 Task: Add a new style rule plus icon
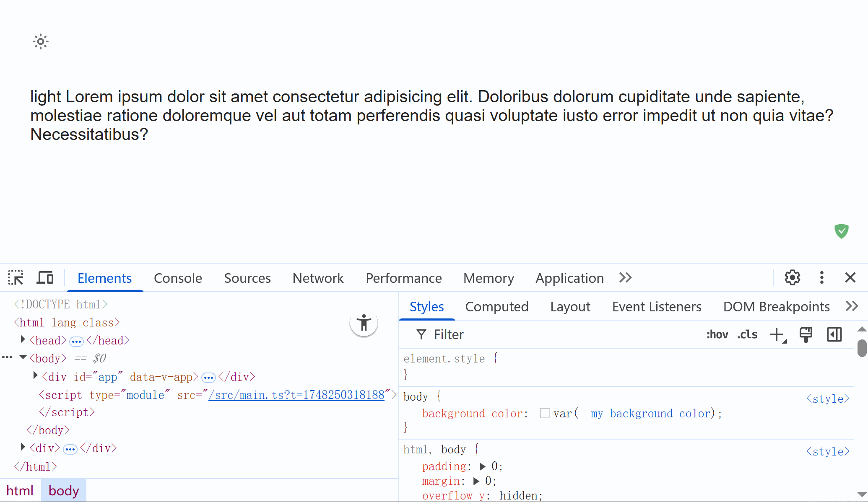coord(778,334)
